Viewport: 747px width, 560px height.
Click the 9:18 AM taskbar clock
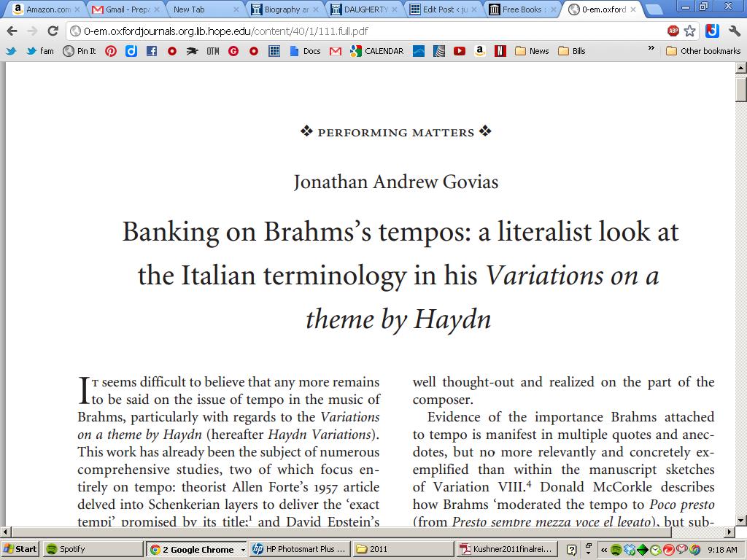tap(722, 550)
